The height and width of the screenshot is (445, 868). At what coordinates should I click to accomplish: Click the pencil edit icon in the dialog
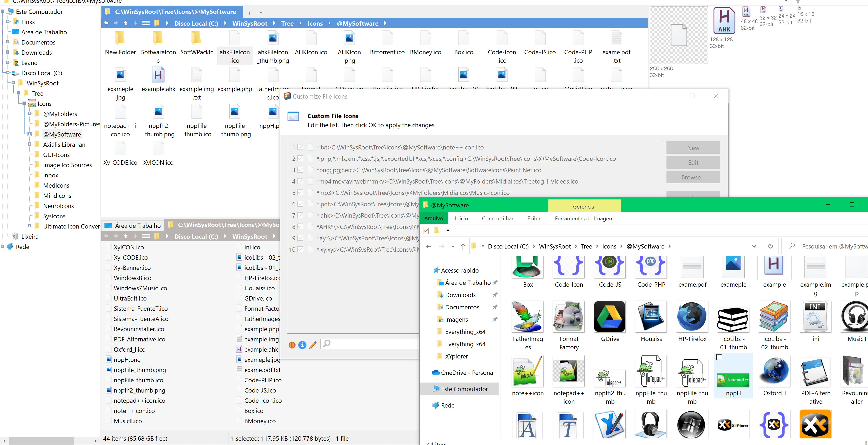pos(313,345)
